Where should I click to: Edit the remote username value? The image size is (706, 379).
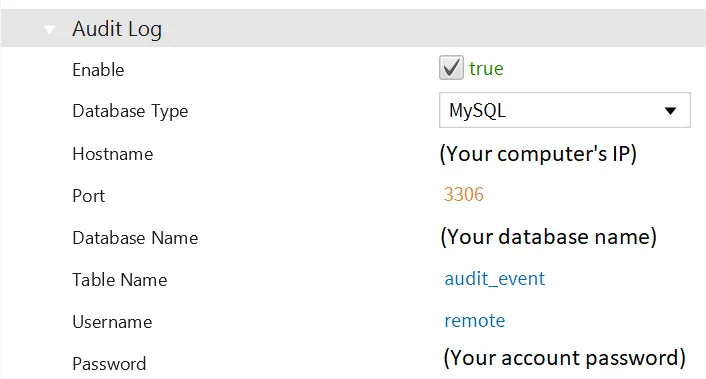click(475, 321)
